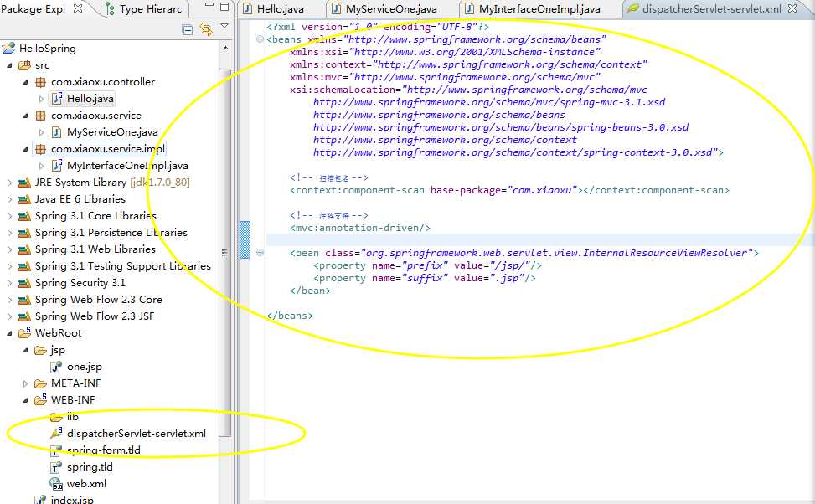The width and height of the screenshot is (815, 504).
Task: Click the JRE System Library icon
Action: 24,183
